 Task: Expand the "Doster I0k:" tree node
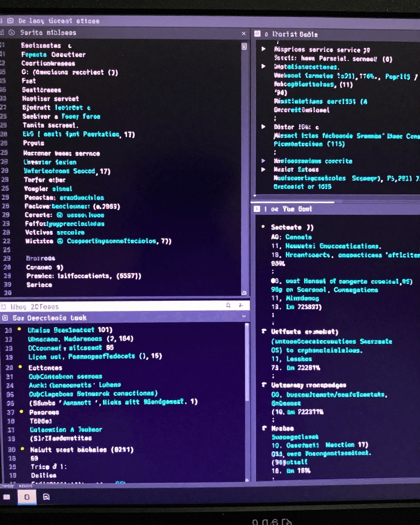264,127
